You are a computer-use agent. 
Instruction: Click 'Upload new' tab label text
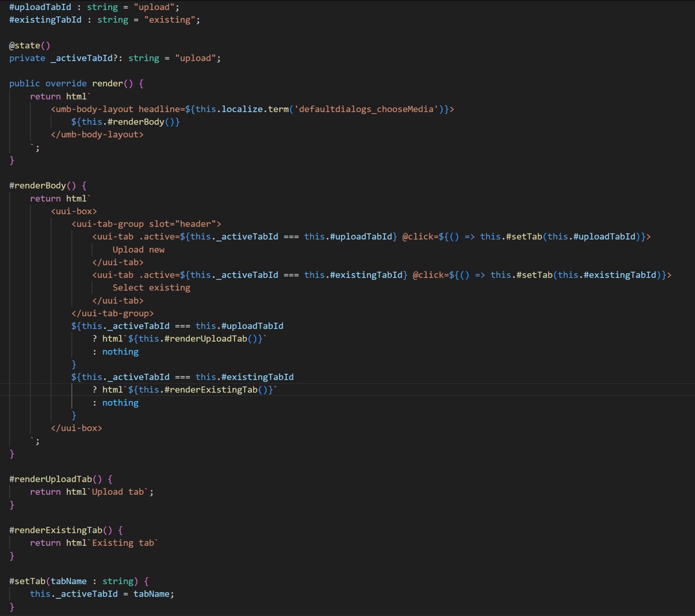pyautogui.click(x=138, y=250)
